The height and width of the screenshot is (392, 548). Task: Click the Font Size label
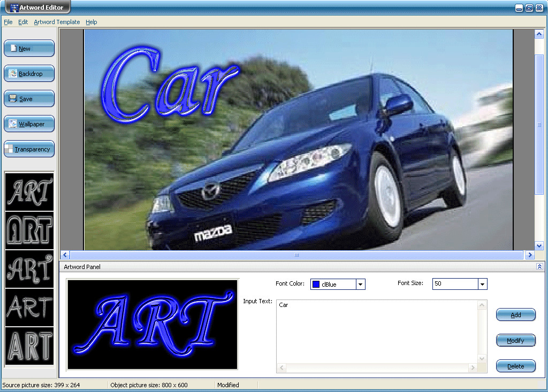click(410, 283)
